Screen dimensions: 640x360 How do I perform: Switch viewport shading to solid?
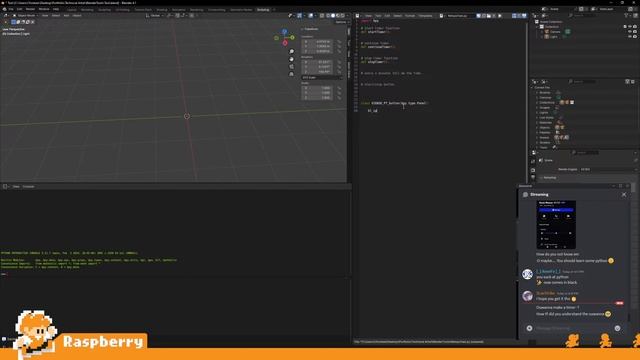point(333,16)
